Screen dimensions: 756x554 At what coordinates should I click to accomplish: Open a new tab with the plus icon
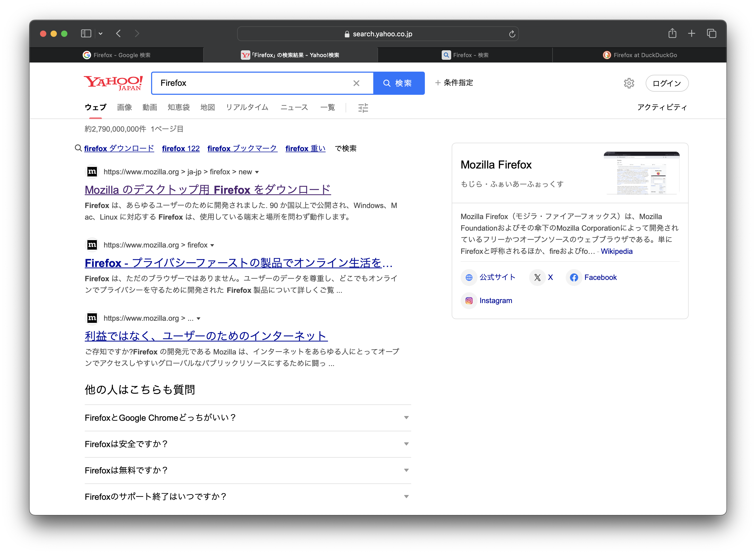[x=692, y=33]
